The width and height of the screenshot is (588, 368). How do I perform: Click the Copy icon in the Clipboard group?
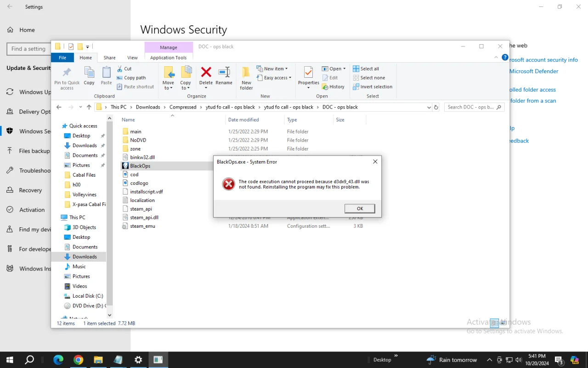coord(89,76)
